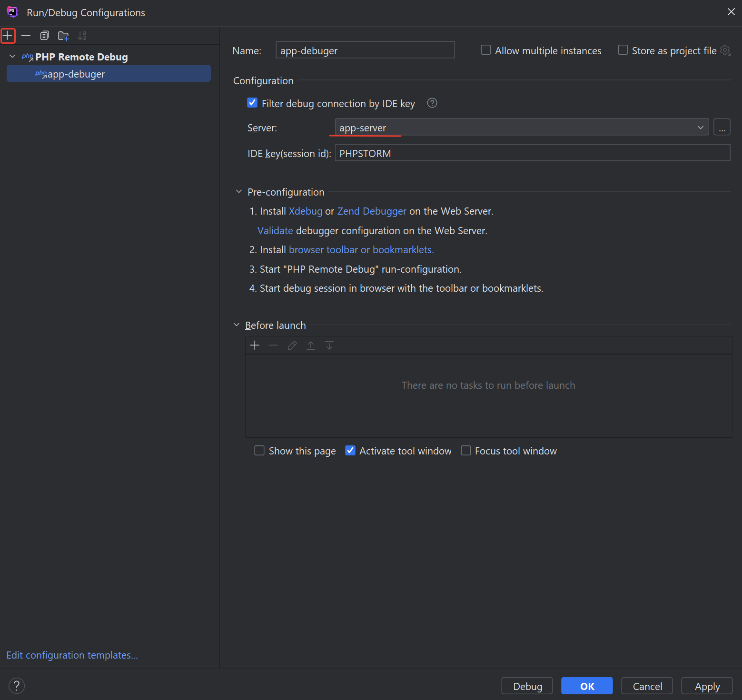Enable Store as project file
742x700 pixels.
[x=623, y=50]
